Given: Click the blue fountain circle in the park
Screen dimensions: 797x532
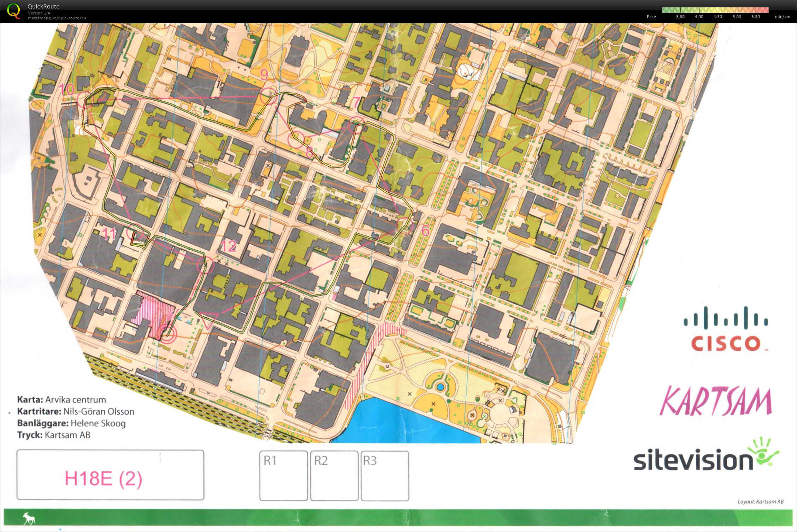Looking at the screenshot, I should [x=440, y=387].
